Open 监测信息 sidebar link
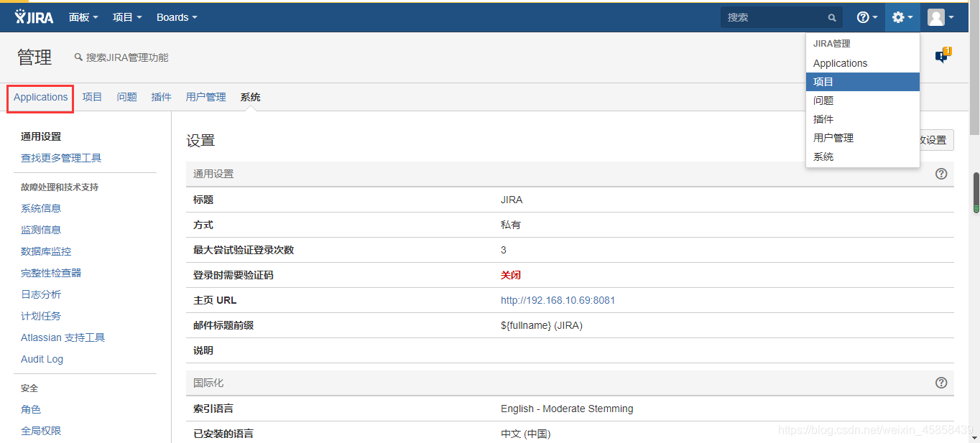The image size is (980, 443). click(41, 230)
